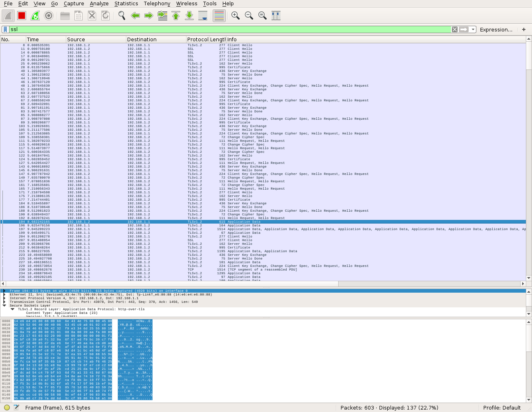The height and width of the screenshot is (412, 532).
Task: Open the Wireless menu
Action: pos(187,3)
